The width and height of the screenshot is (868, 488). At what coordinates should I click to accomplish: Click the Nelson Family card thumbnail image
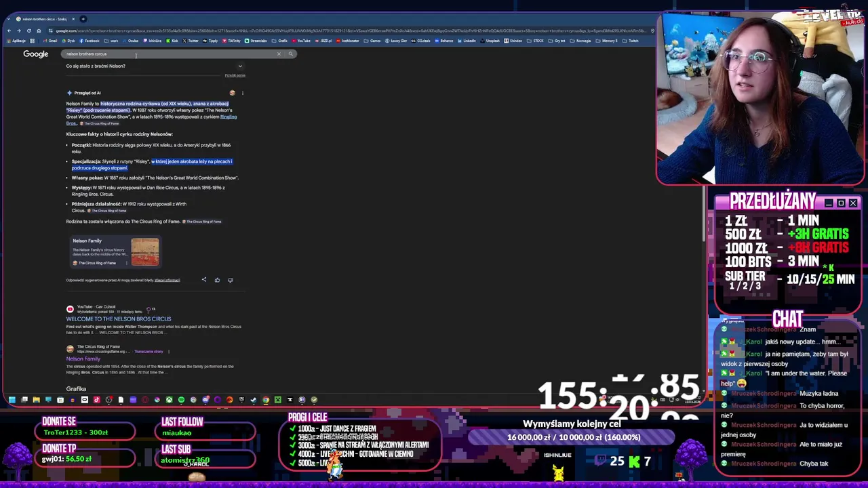[x=145, y=251]
